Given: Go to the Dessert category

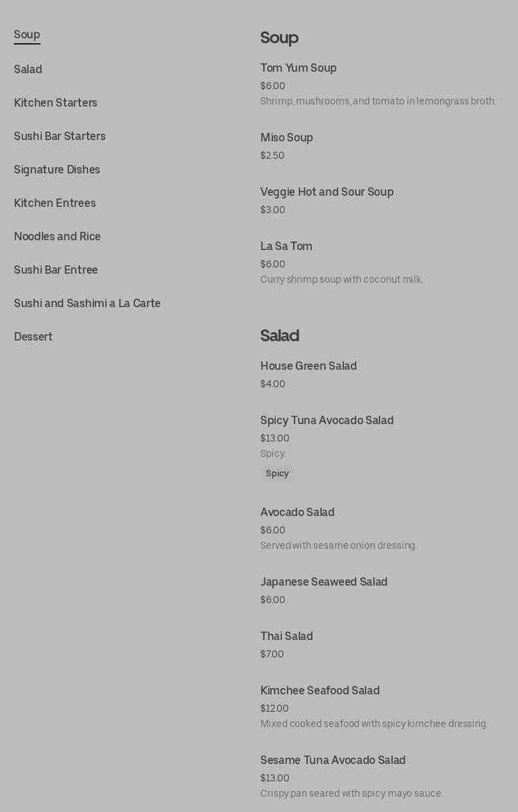Looking at the screenshot, I should coord(33,337).
